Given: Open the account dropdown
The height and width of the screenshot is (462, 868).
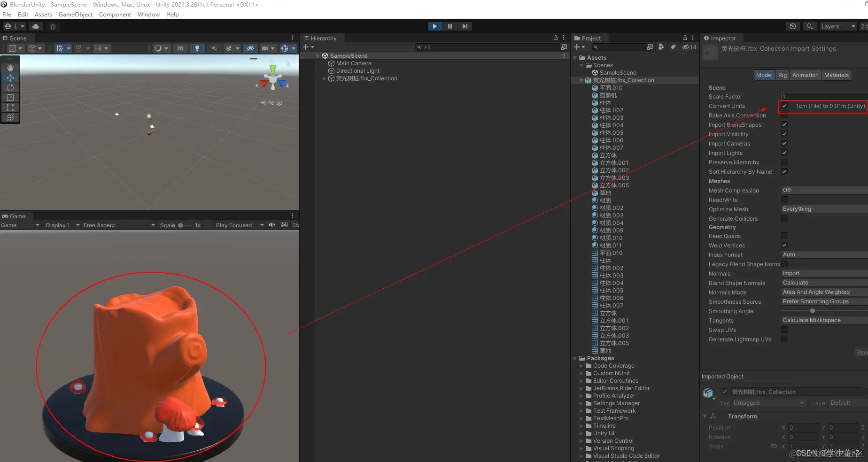Looking at the screenshot, I should click(x=15, y=26).
